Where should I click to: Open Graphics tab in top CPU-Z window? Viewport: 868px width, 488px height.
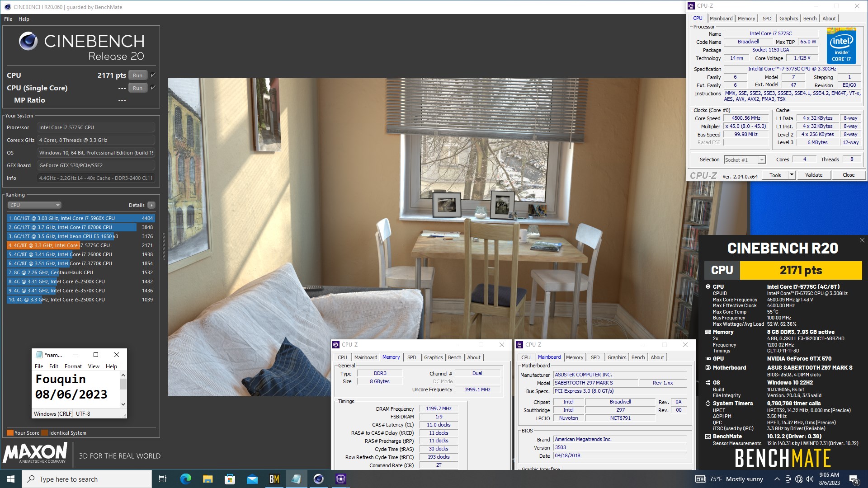pyautogui.click(x=788, y=19)
